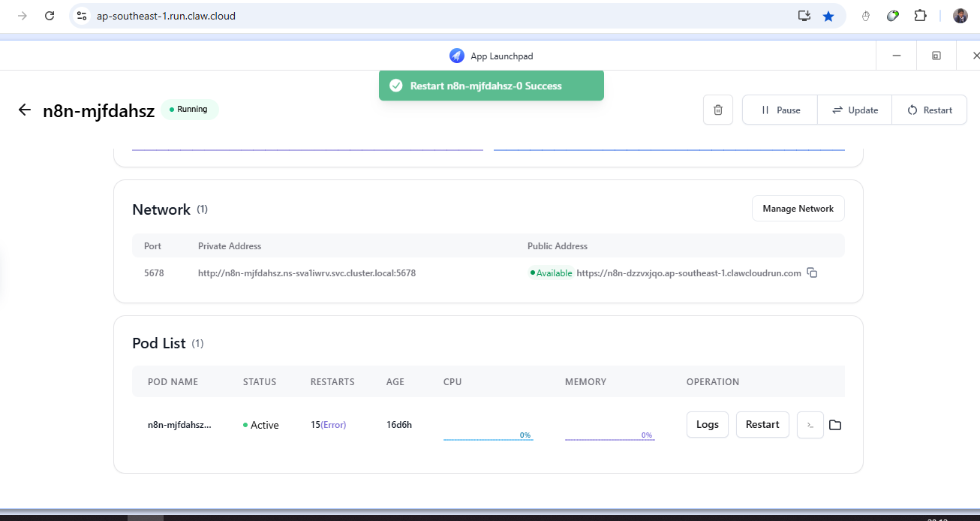Open the Update option
980x521 pixels.
(855, 110)
